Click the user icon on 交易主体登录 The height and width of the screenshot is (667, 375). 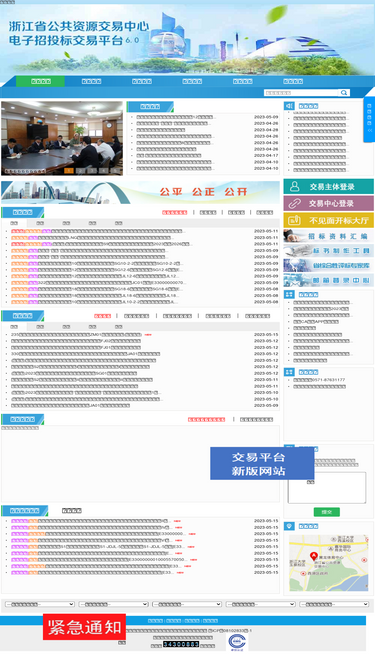click(x=294, y=187)
